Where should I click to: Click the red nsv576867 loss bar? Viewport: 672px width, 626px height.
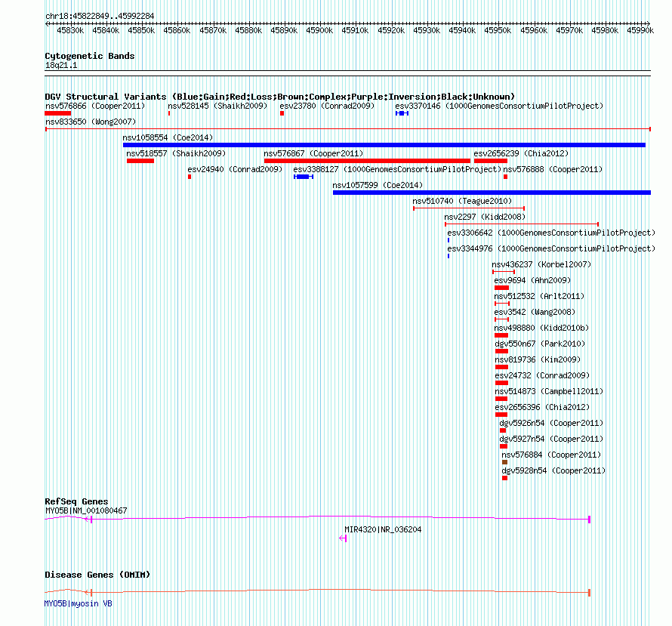click(x=367, y=161)
